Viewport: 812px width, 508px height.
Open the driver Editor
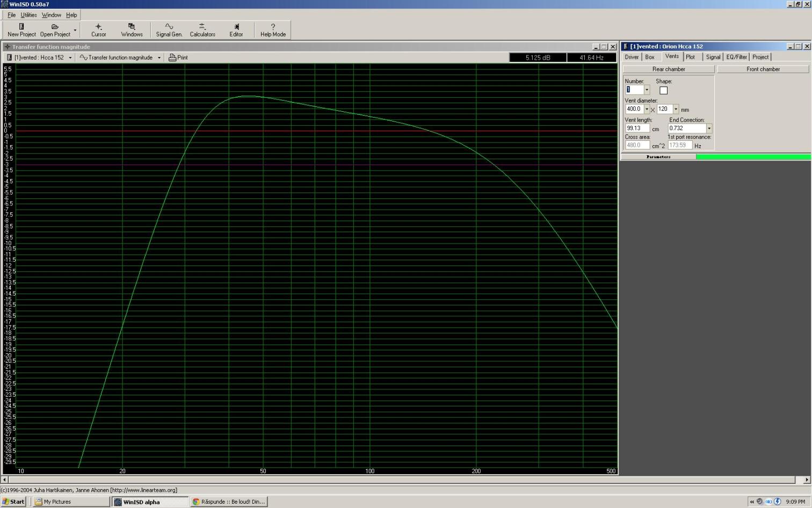(236, 30)
